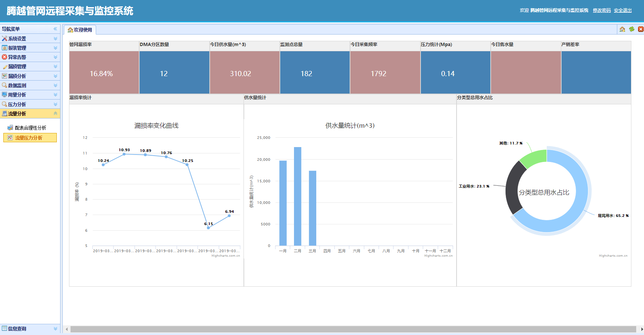
Task: Click the magnifier icon beside 数据监测
Action: (x=4, y=85)
